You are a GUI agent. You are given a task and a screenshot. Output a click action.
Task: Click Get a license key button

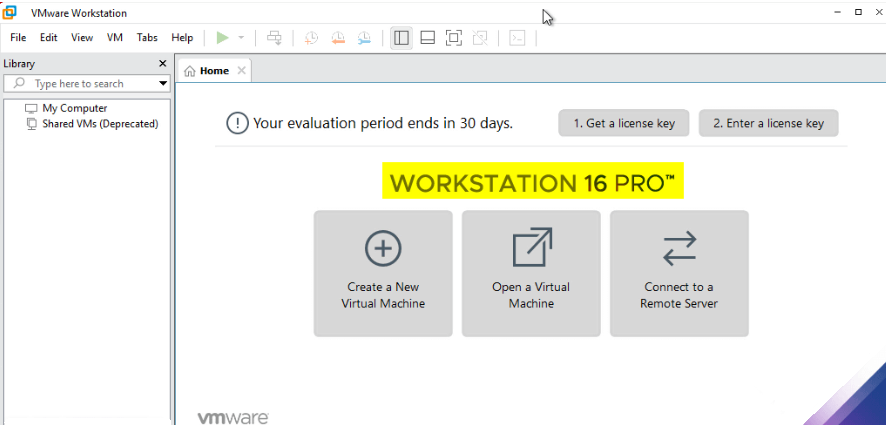pos(624,123)
